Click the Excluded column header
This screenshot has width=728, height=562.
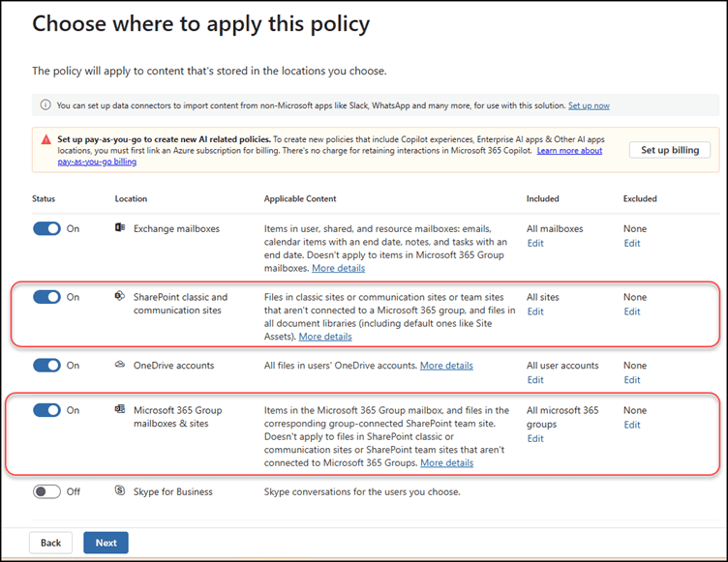pos(640,198)
